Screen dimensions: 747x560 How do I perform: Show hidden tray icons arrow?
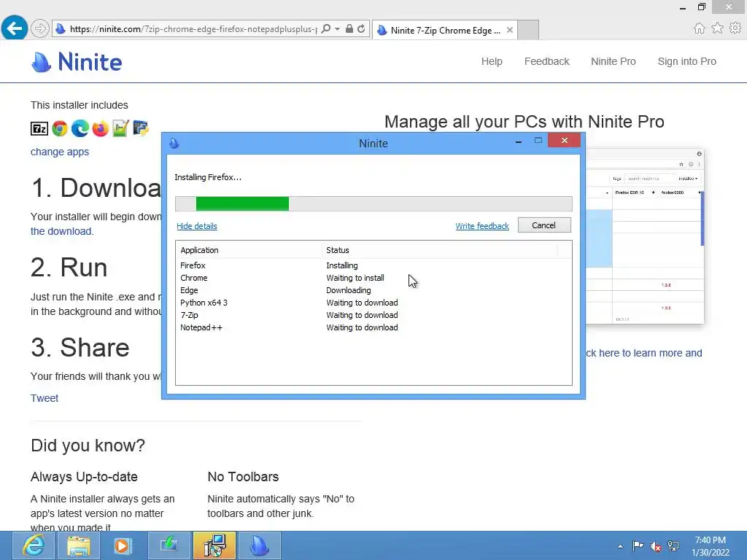pos(620,546)
